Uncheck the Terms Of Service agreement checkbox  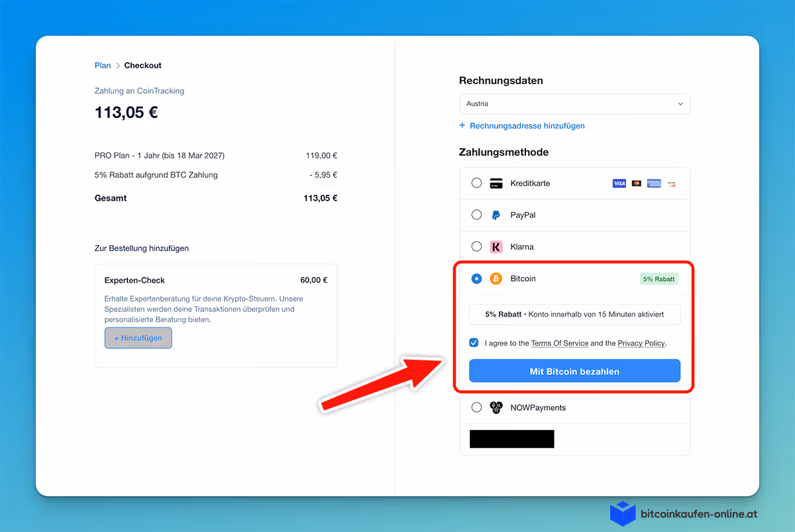point(474,343)
